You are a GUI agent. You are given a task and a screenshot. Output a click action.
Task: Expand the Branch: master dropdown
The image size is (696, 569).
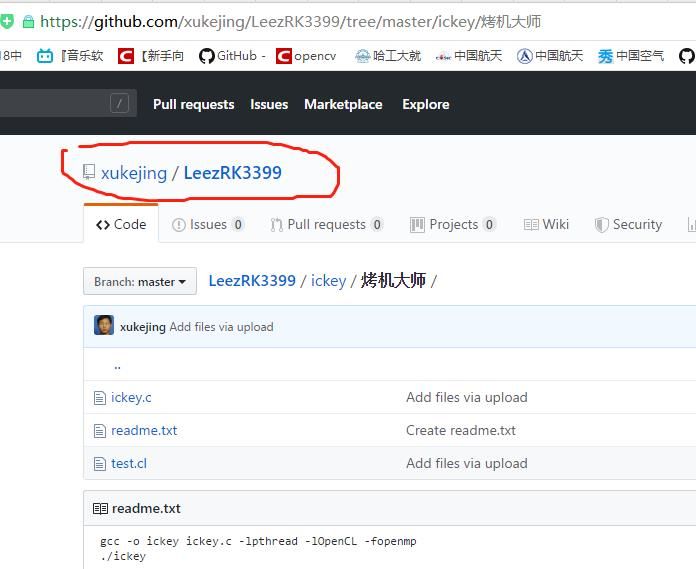click(140, 281)
